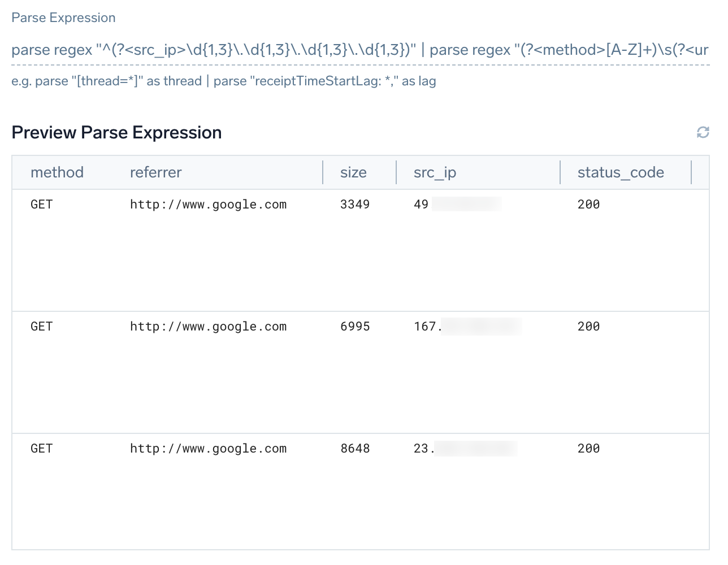The image size is (728, 565).
Task: Select the referrer column header
Action: tap(156, 172)
